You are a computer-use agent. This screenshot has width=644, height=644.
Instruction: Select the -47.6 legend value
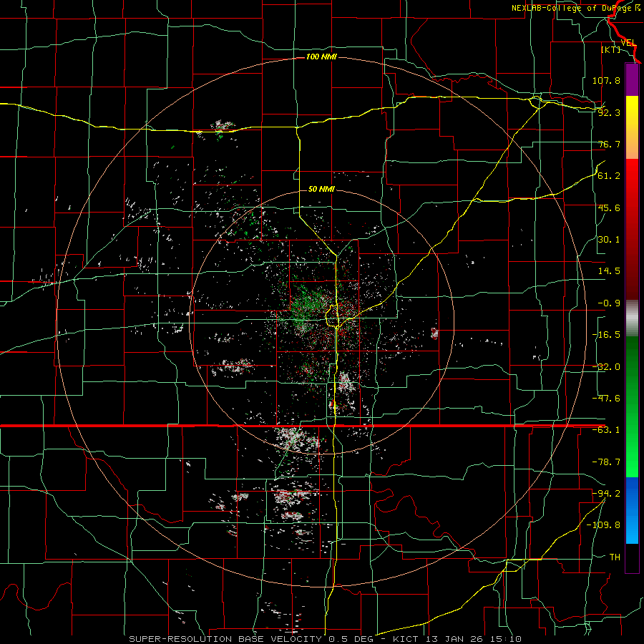606,399
